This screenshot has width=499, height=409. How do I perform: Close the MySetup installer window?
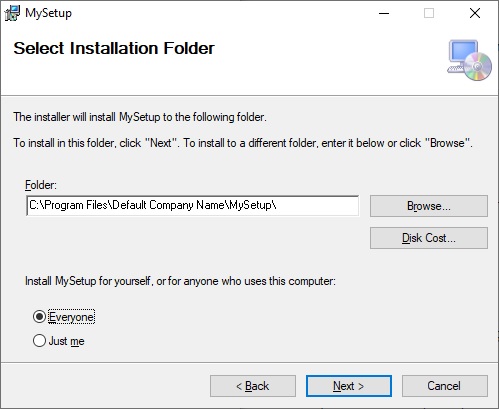pyautogui.click(x=475, y=13)
